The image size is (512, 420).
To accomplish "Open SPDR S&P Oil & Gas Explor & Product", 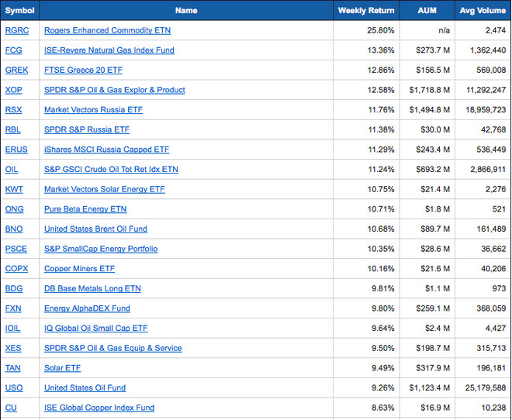I will coord(115,90).
